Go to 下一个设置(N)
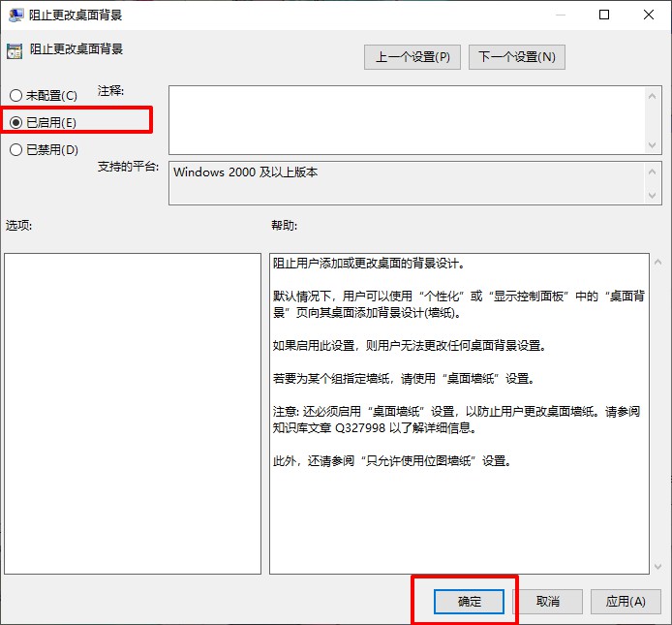Viewport: 672px width, 625px height. [516, 57]
